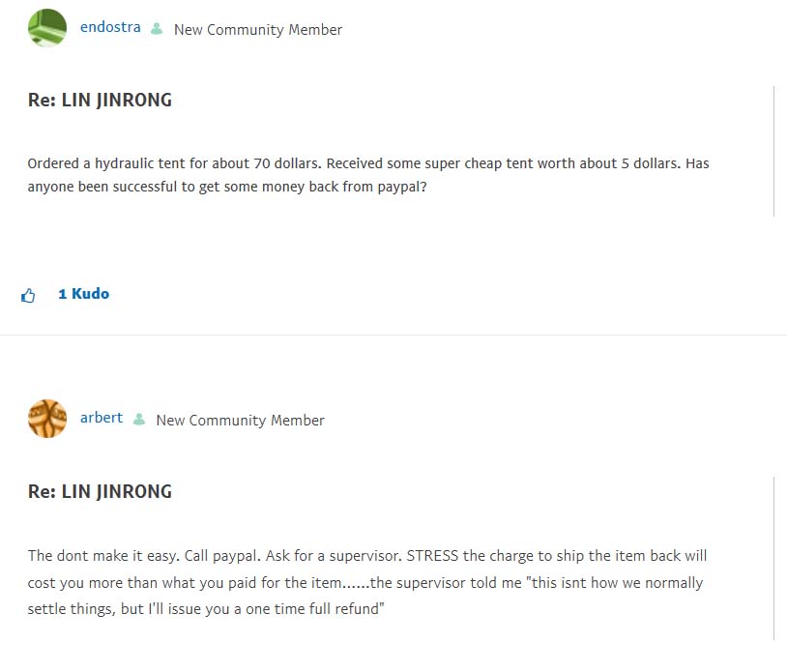
Task: Open arbert's user profile link
Action: 102,418
